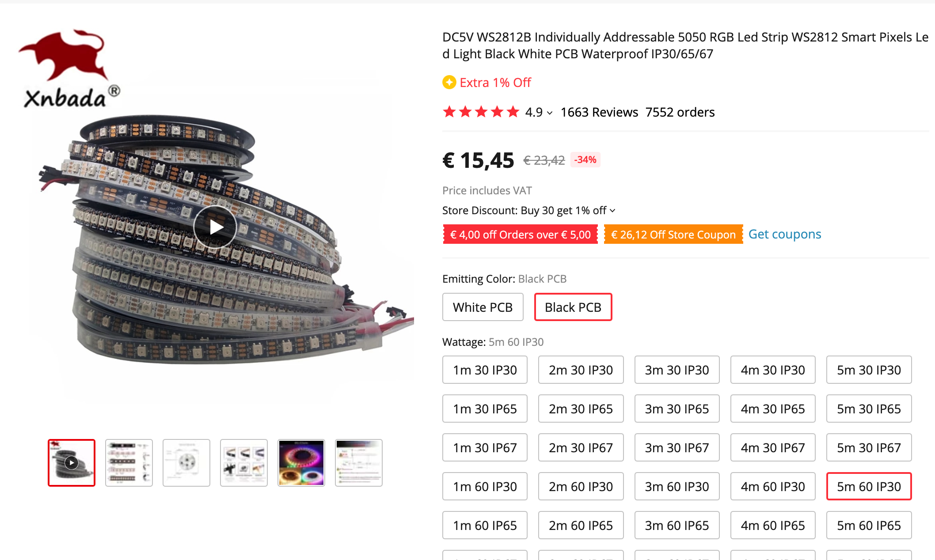
Task: Choose the Black PCB color option
Action: (x=573, y=307)
